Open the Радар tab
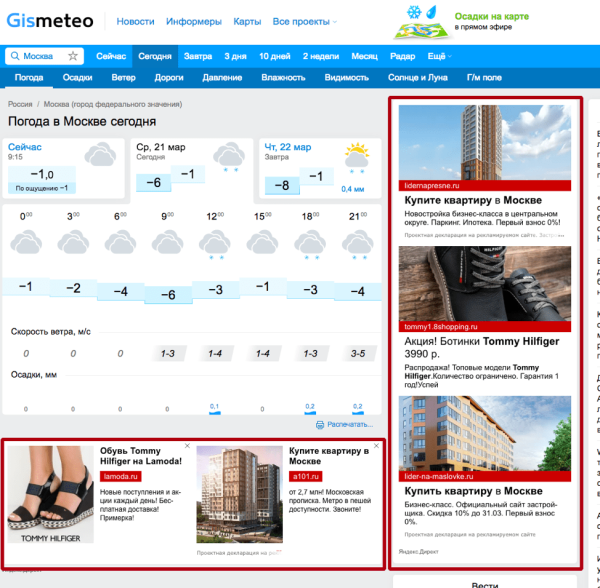This screenshot has width=600, height=588. coord(403,56)
